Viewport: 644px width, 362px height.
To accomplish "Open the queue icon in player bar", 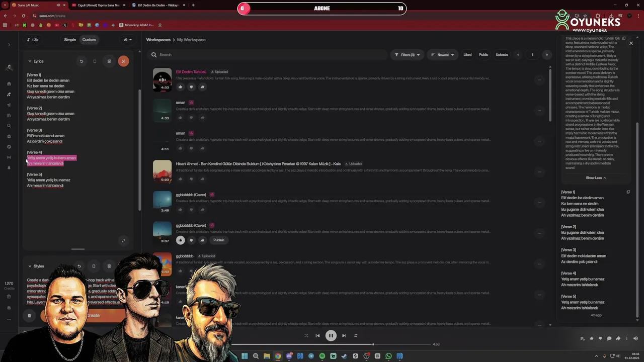I will point(583,338).
